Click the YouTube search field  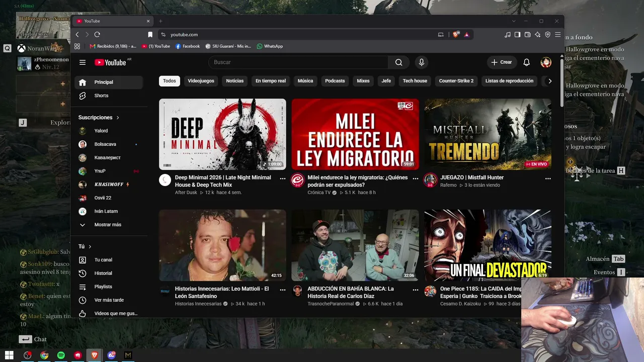(298, 62)
